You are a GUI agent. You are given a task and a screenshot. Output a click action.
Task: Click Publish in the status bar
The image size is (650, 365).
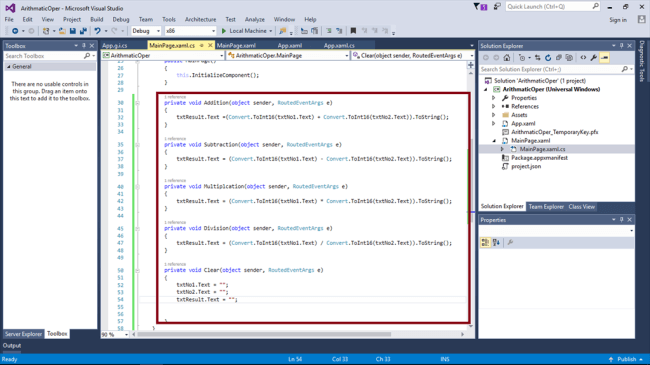coord(626,359)
